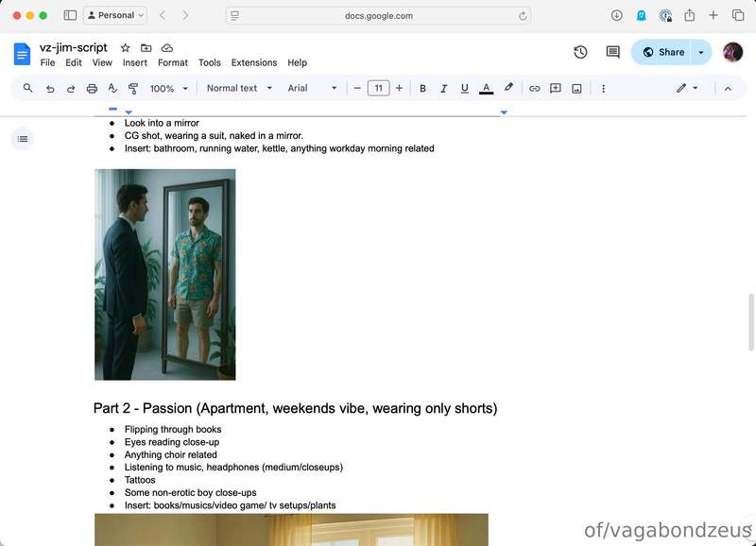Toggle italic formatting
756x546 pixels.
pyautogui.click(x=443, y=89)
